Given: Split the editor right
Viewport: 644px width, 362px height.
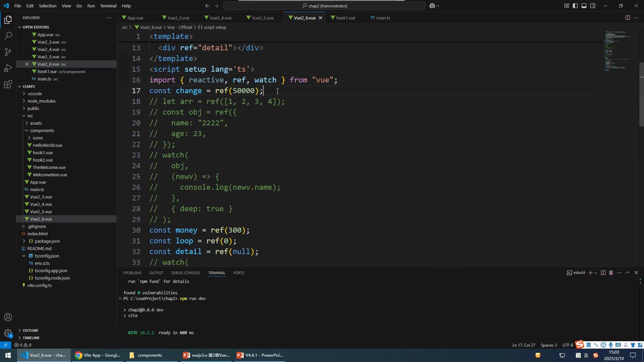Looking at the screenshot, I should coord(627,18).
